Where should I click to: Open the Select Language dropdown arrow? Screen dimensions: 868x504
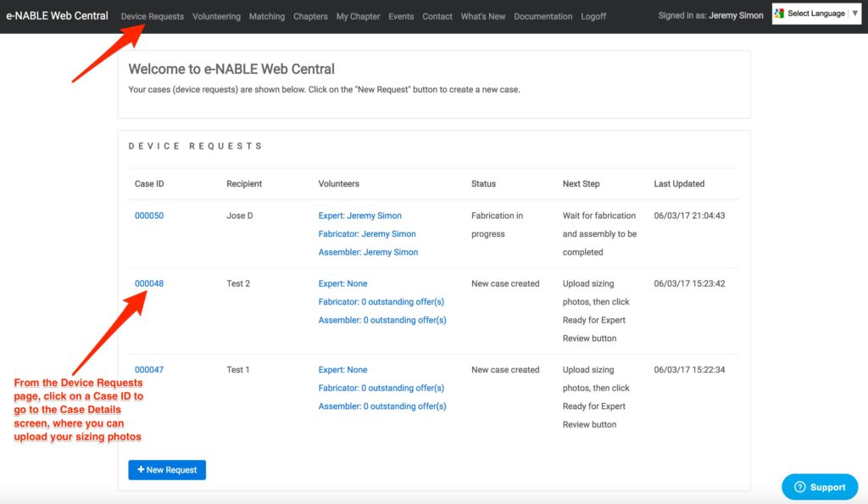pyautogui.click(x=854, y=14)
